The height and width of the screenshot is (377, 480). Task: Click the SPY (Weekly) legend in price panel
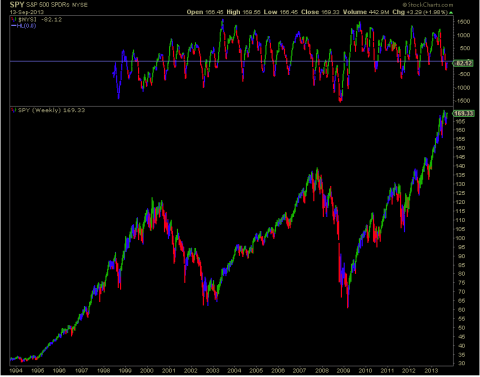pos(48,110)
